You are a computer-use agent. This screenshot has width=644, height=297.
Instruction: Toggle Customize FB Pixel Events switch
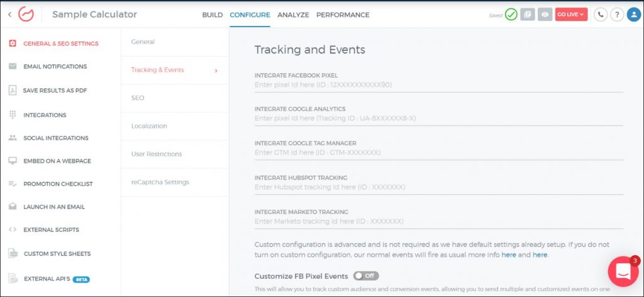(x=366, y=276)
